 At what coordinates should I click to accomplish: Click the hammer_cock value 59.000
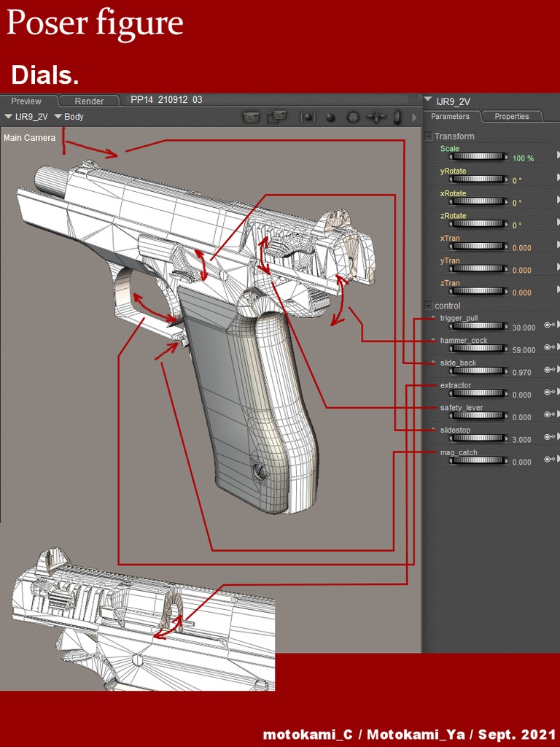click(x=524, y=350)
